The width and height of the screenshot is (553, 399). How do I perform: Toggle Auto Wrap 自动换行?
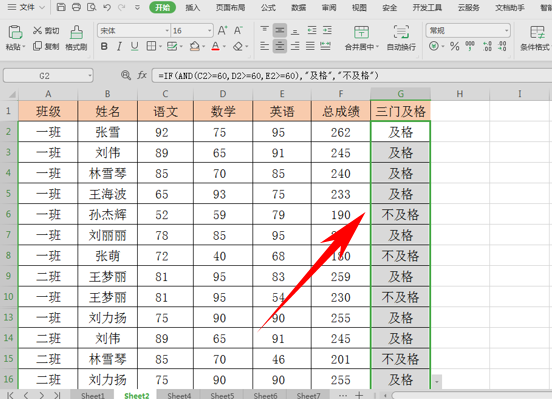point(401,38)
